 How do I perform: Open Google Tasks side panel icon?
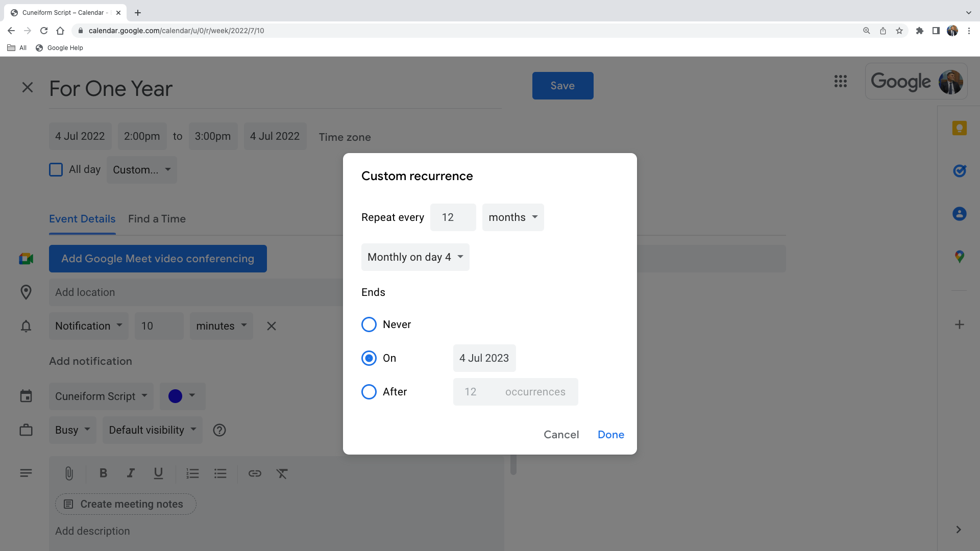pyautogui.click(x=959, y=171)
